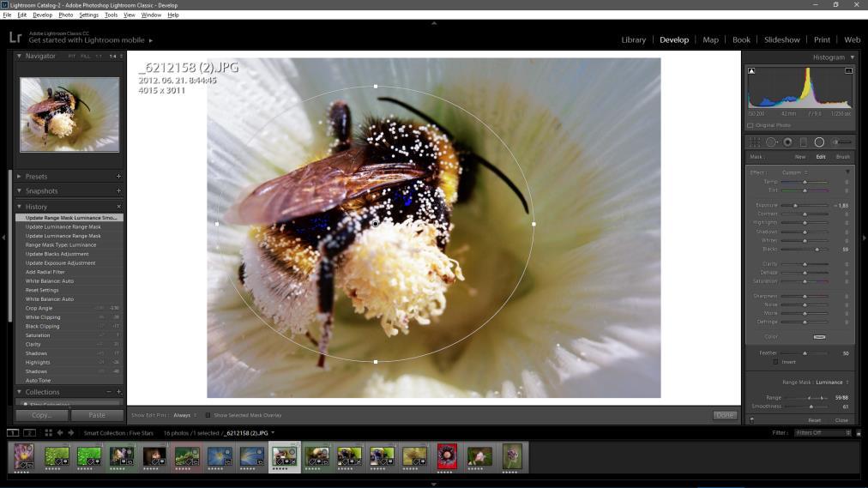Go back with the left arrow icon
Image resolution: width=868 pixels, height=488 pixels.
[x=60, y=432]
